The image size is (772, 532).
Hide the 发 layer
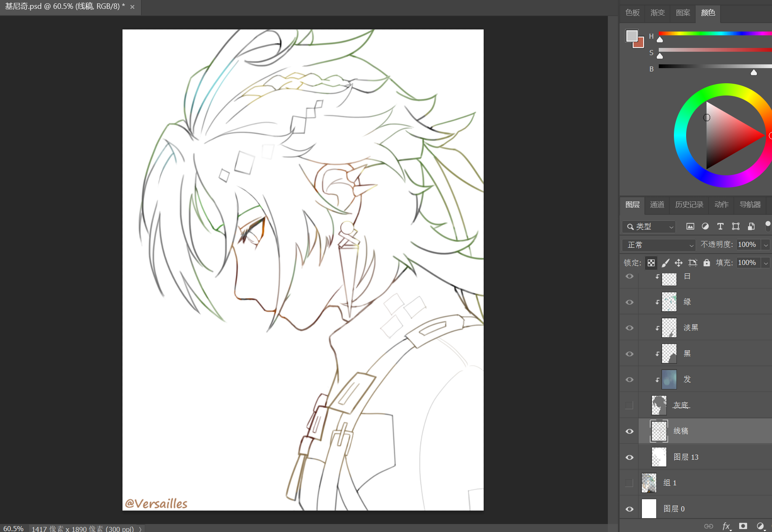[629, 379]
